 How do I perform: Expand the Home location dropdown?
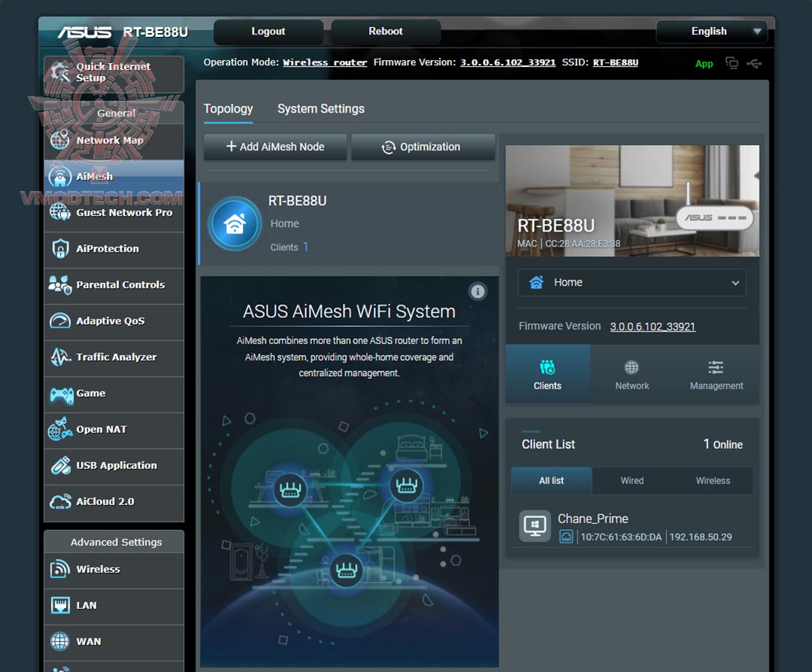pyautogui.click(x=632, y=283)
